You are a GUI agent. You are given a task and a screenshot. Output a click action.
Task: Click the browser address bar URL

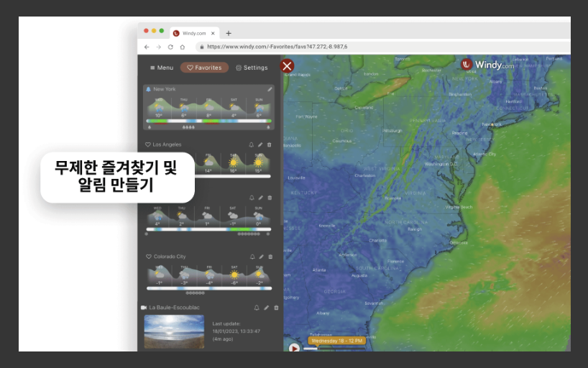tap(277, 47)
